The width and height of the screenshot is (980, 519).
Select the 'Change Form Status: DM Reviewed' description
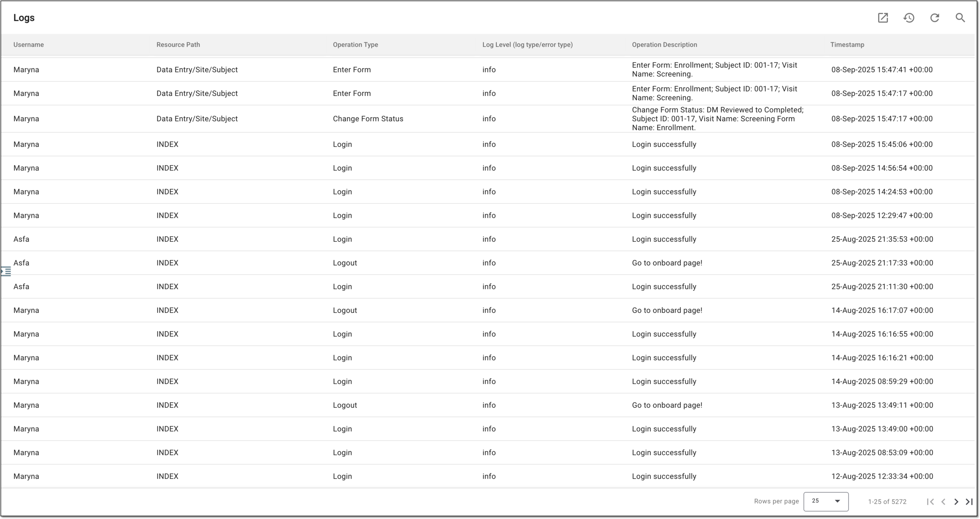point(718,119)
